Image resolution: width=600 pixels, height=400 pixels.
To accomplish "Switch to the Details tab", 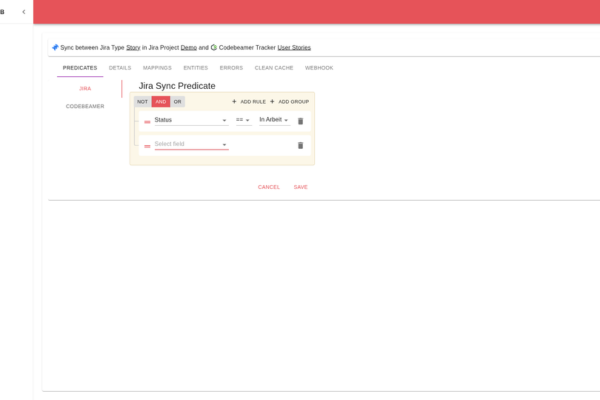I will coord(120,68).
